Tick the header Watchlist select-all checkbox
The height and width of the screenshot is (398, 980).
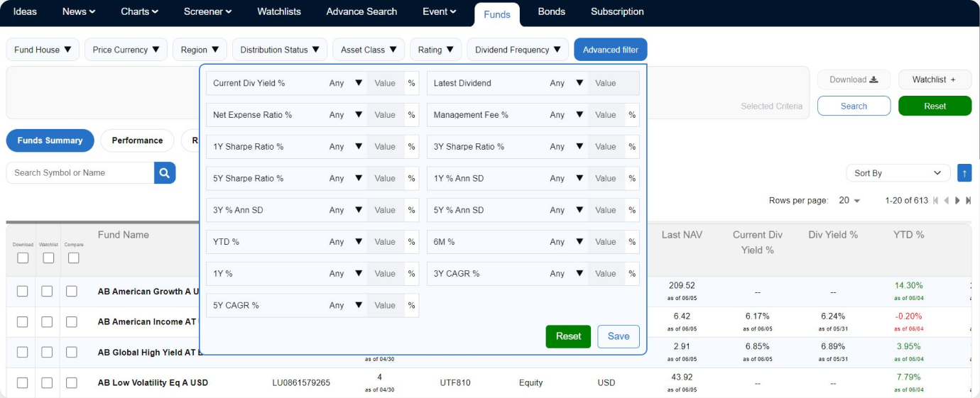click(48, 258)
